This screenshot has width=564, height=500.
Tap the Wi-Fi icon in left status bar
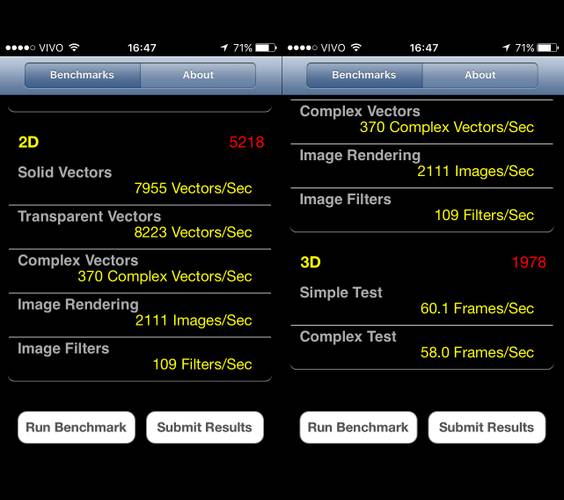(x=74, y=47)
